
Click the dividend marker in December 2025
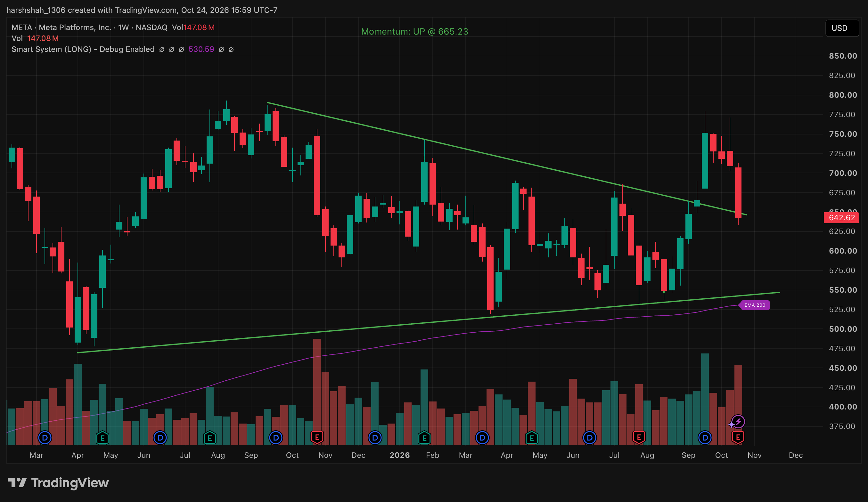click(375, 438)
